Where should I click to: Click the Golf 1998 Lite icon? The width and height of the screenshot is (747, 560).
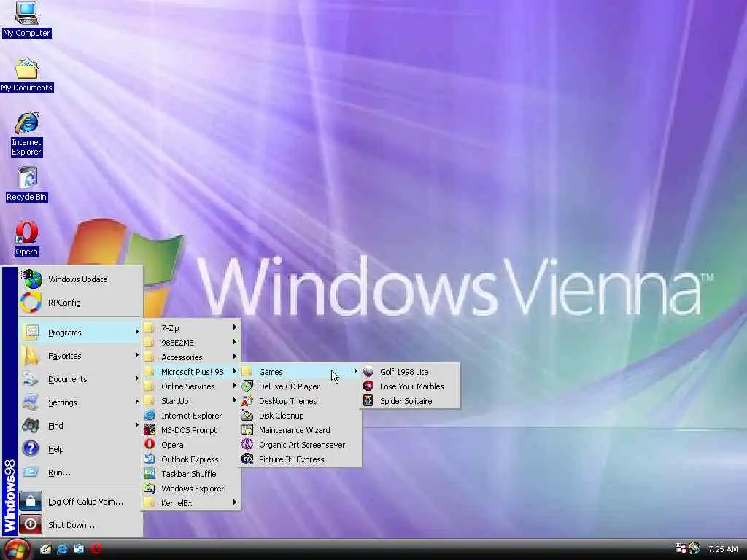[368, 371]
